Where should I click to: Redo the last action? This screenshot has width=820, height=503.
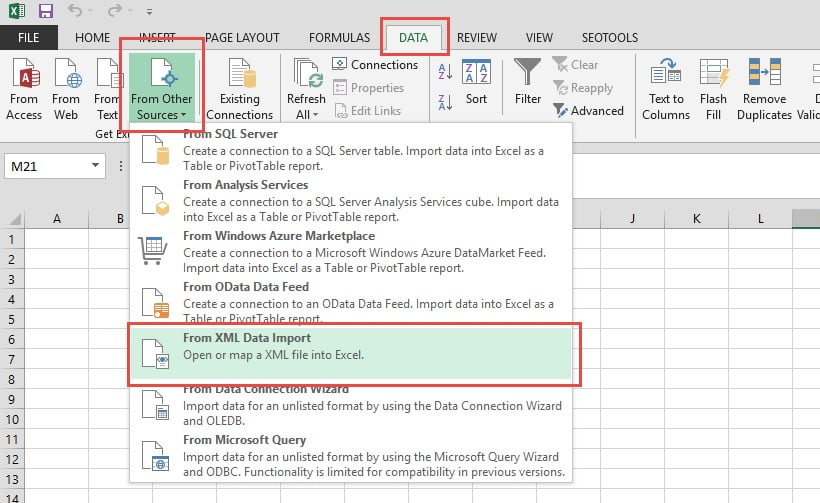[x=115, y=10]
